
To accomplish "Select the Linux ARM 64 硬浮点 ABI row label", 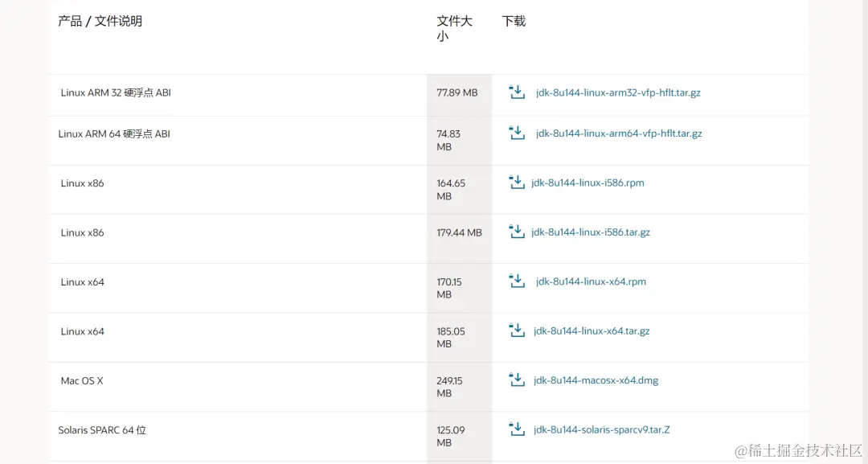I will tap(114, 133).
